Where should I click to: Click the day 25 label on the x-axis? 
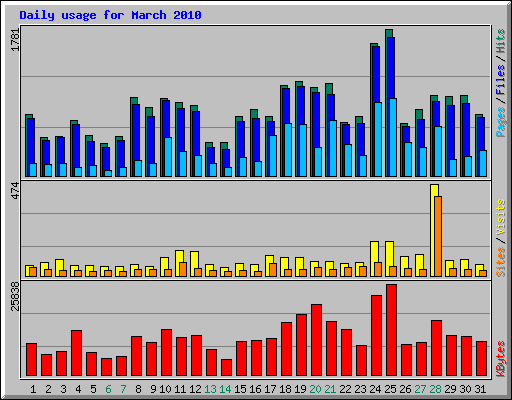tap(390, 389)
